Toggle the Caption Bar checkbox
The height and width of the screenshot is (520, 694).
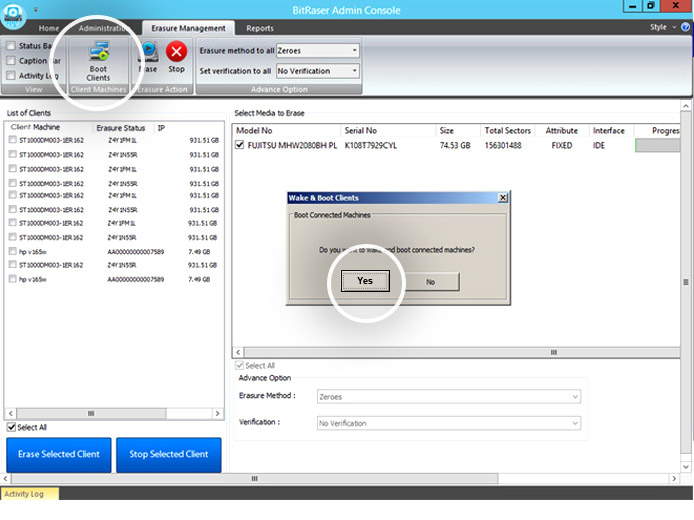coord(11,61)
